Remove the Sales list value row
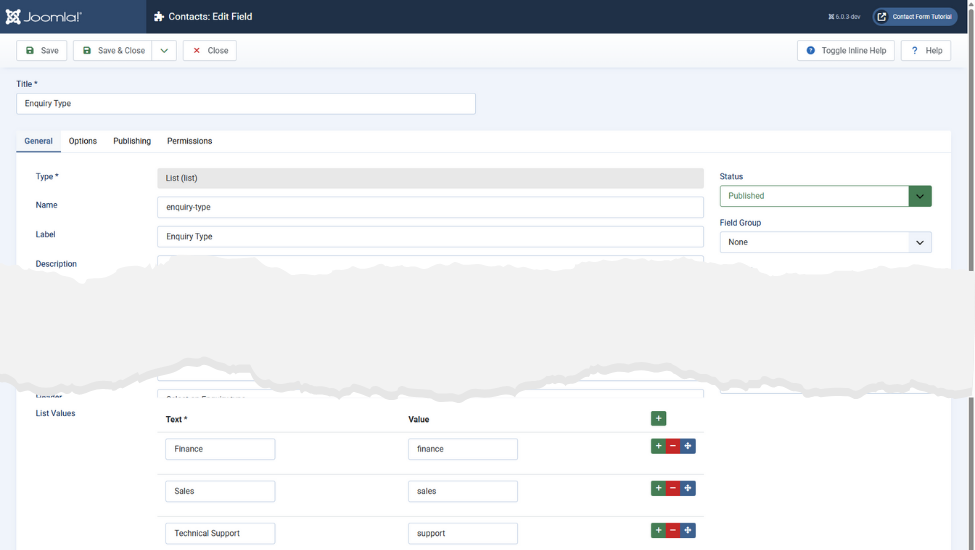Image resolution: width=975 pixels, height=550 pixels. [673, 488]
